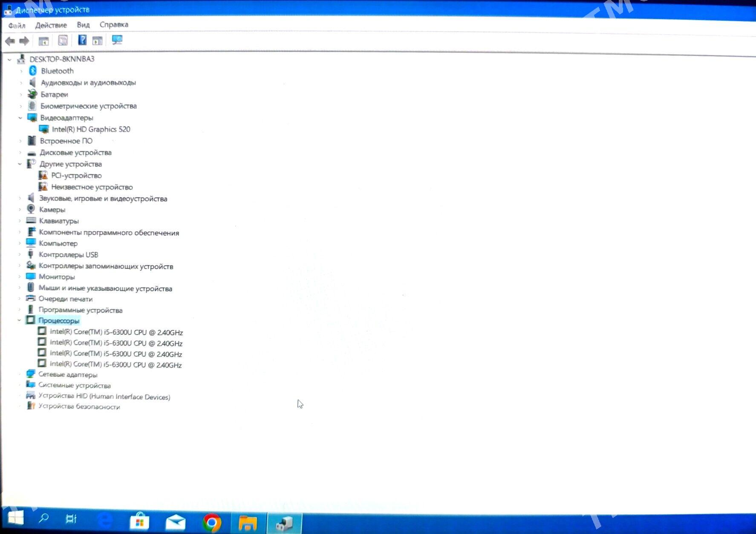Click the Мониторы display icon
756x534 pixels.
coord(31,276)
